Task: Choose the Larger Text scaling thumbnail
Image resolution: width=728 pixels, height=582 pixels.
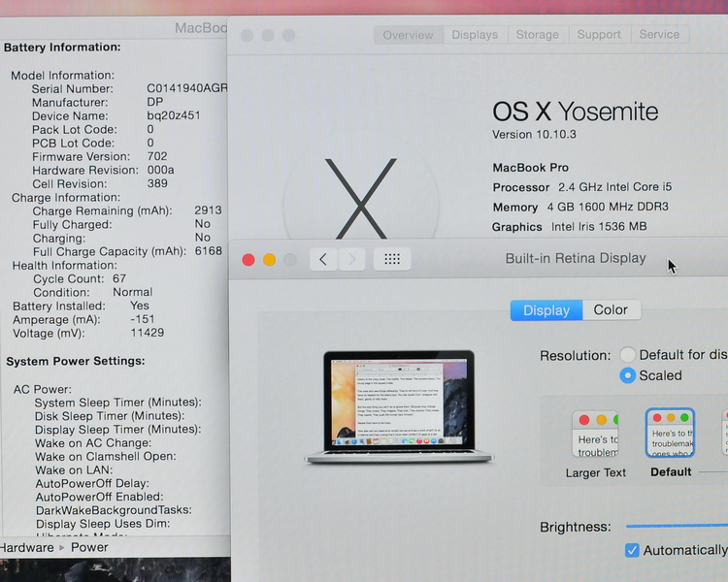Action: (x=595, y=435)
